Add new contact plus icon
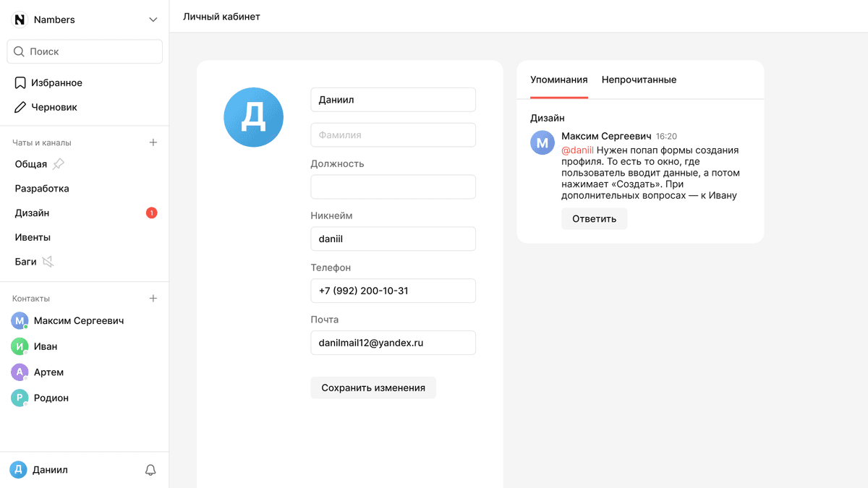Screen dimensions: 868x488 [x=153, y=299]
